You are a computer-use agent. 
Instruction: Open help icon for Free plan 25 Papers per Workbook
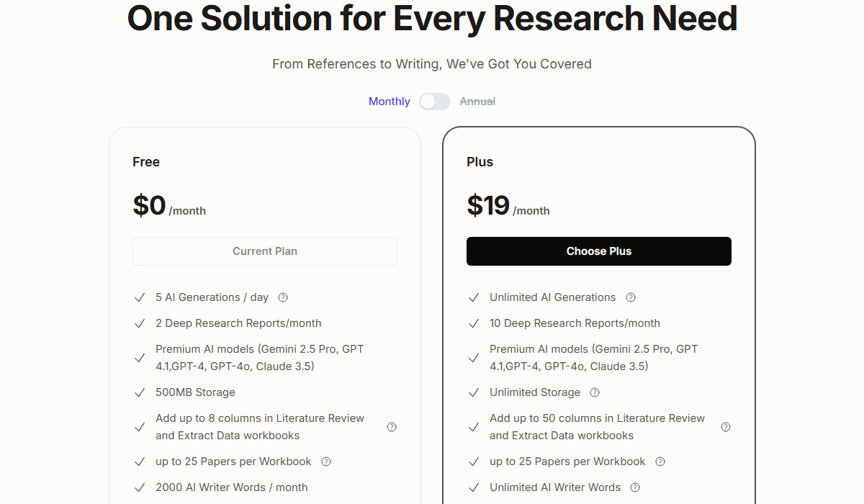(326, 462)
